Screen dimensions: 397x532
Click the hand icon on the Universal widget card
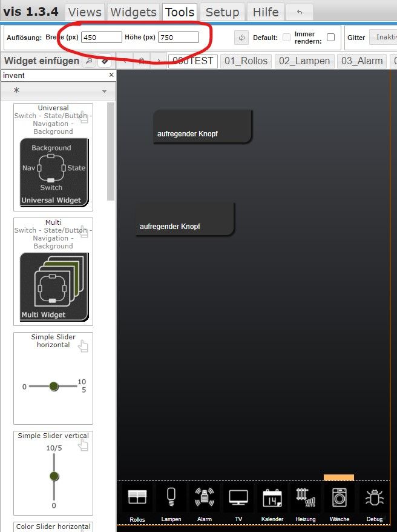pos(84,117)
